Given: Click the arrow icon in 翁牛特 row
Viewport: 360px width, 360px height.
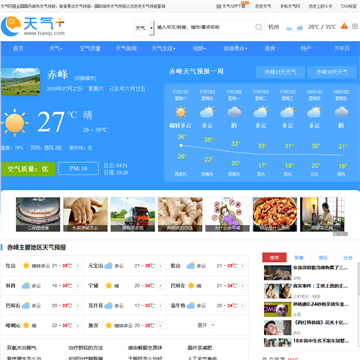Looking at the screenshot, I should pyautogui.click(x=243, y=305).
